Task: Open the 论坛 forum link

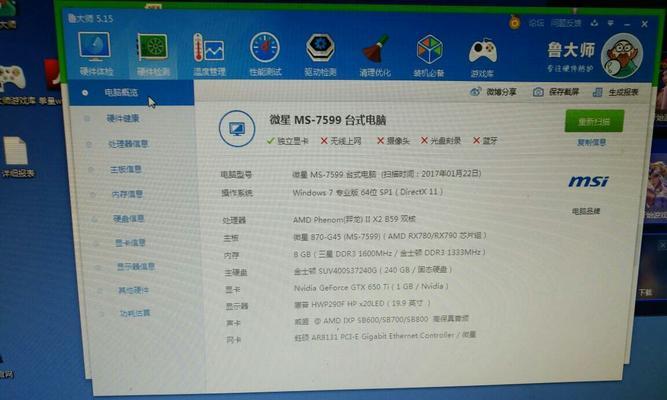Action: click(536, 23)
